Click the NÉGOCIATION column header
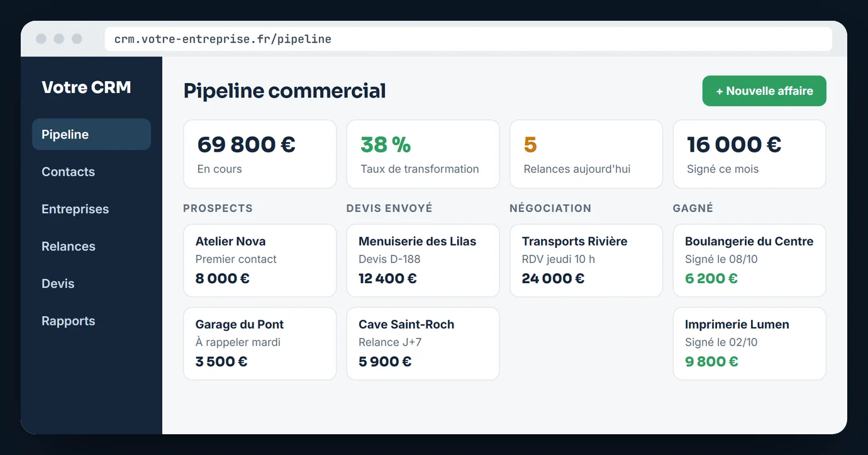Image resolution: width=868 pixels, height=455 pixels. [x=550, y=208]
